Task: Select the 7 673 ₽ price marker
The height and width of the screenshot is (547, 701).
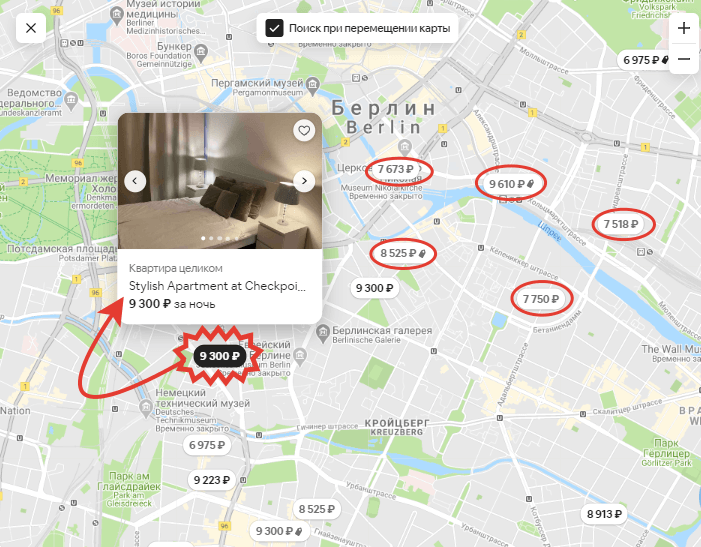Action: (395, 169)
